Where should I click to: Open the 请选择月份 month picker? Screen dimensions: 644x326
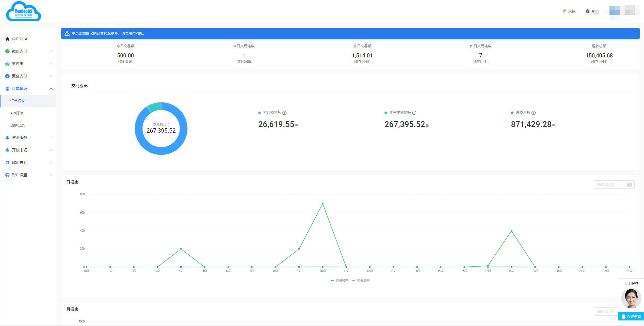point(606,312)
